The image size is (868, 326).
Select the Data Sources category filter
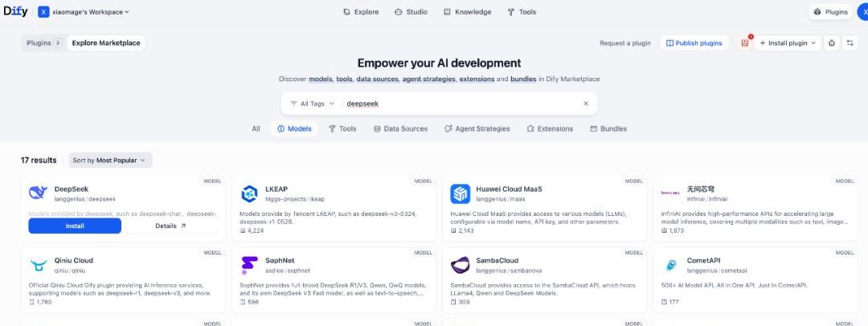pyautogui.click(x=401, y=128)
